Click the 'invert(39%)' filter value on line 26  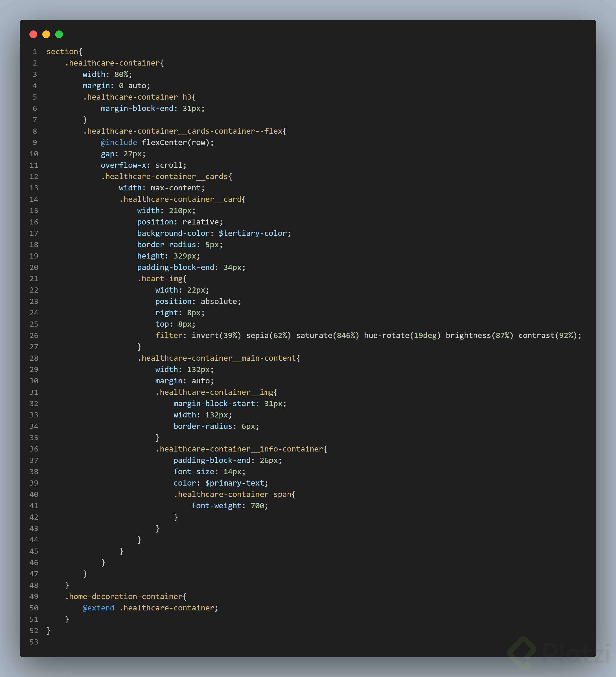216,335
